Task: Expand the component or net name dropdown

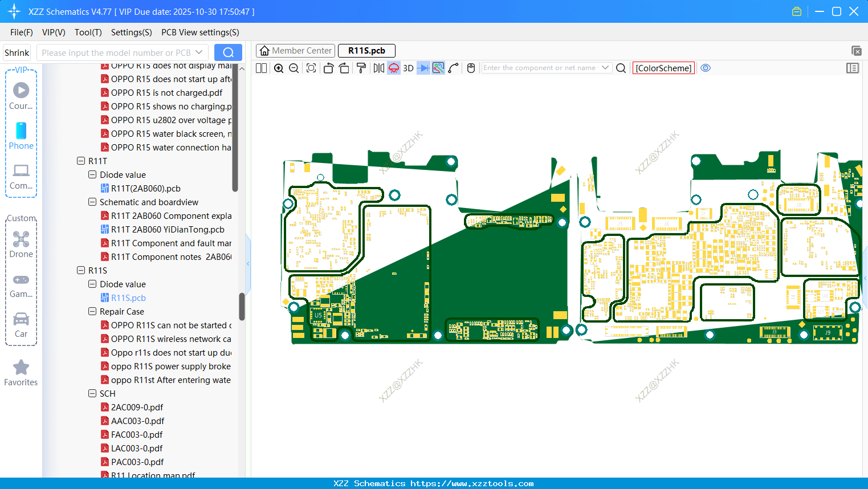Action: (605, 68)
